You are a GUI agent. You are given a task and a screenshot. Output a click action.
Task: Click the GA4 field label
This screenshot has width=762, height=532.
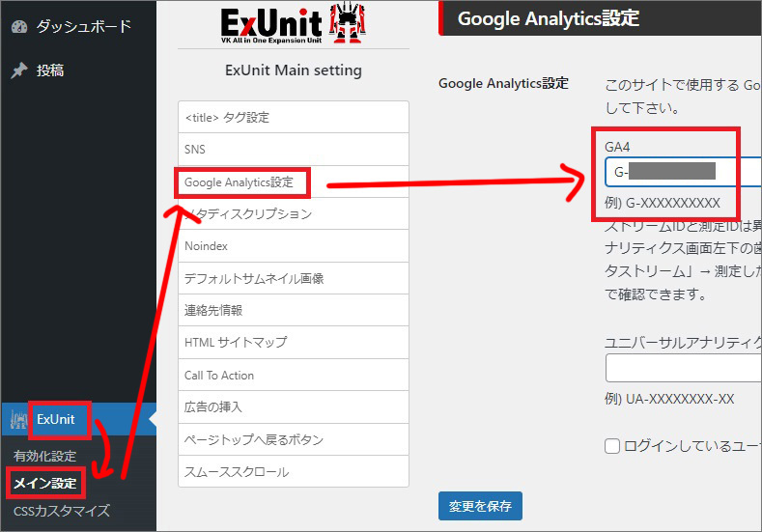point(617,147)
